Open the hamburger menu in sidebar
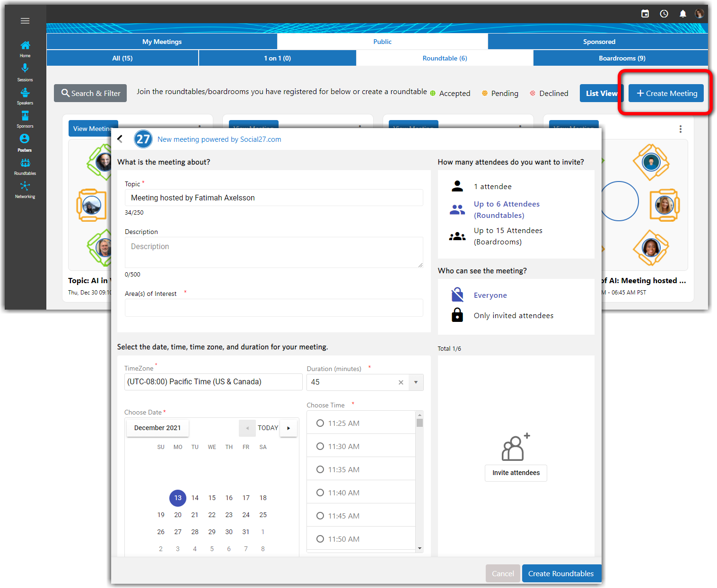This screenshot has width=717, height=588. [25, 21]
